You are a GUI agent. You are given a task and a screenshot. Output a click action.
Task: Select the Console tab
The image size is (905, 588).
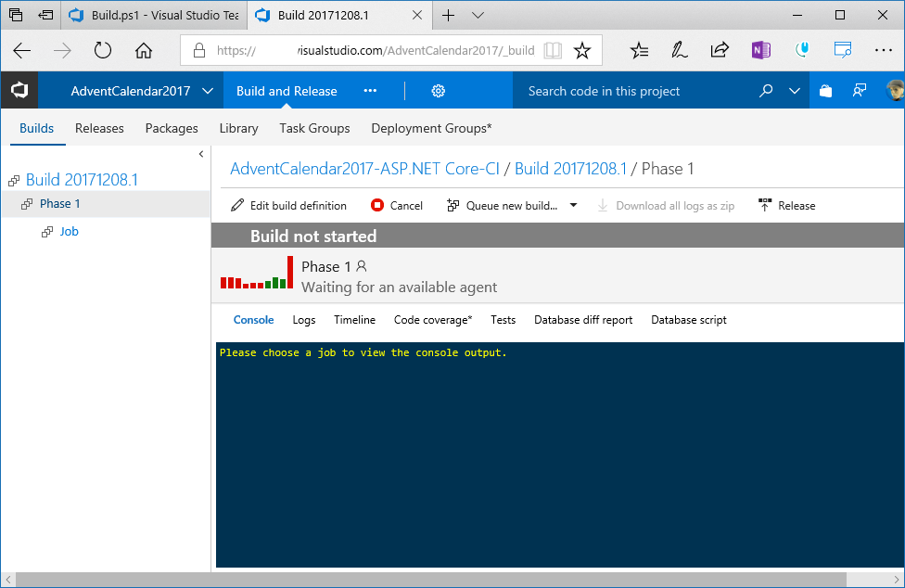(x=253, y=320)
